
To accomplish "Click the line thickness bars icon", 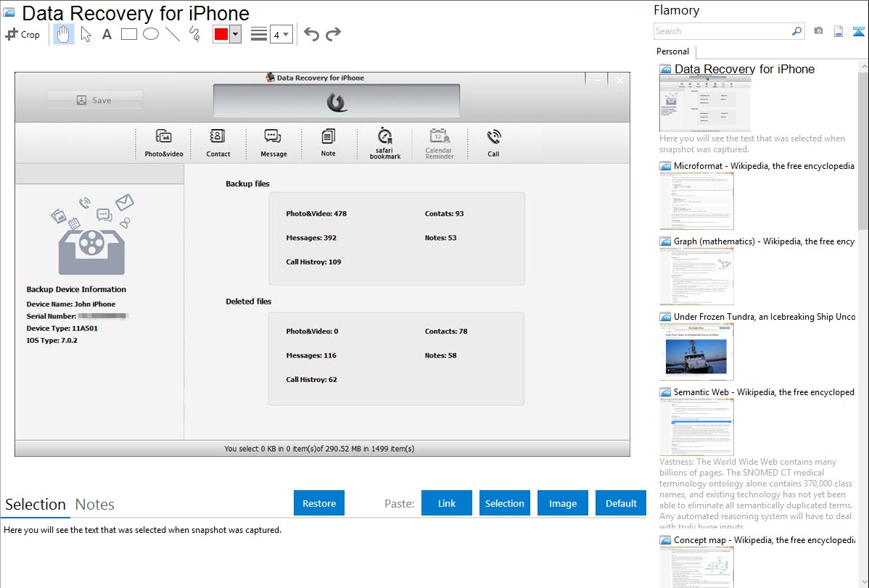I will pos(259,34).
